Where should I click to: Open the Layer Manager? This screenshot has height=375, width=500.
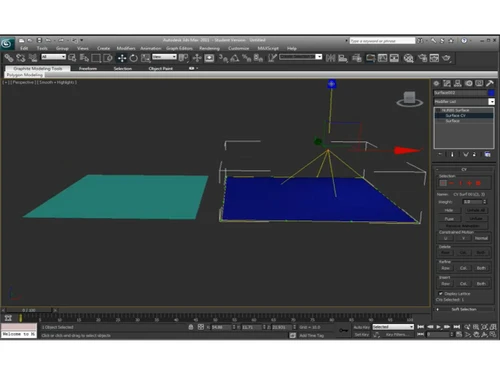tap(357, 58)
